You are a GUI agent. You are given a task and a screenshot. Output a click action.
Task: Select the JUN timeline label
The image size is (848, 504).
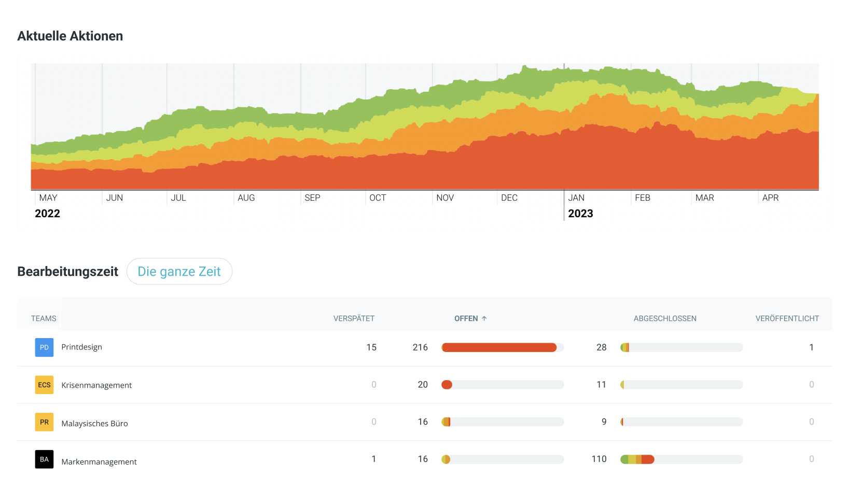click(115, 198)
